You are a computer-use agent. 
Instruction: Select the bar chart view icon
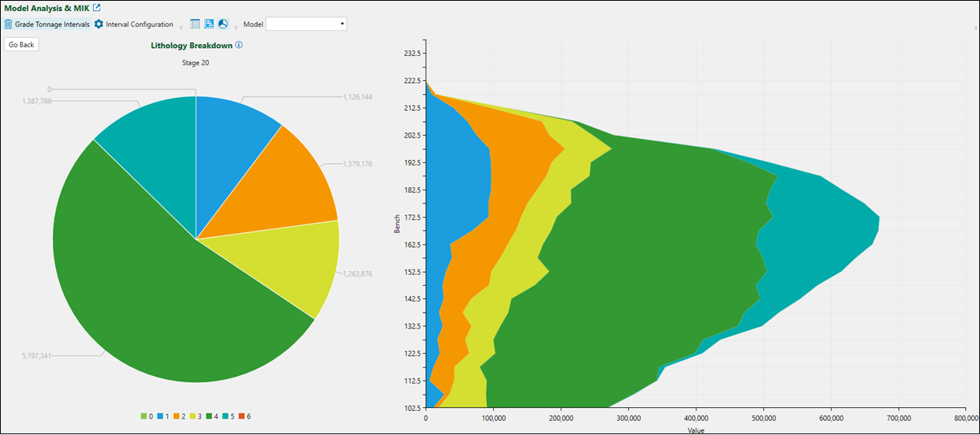coord(209,24)
